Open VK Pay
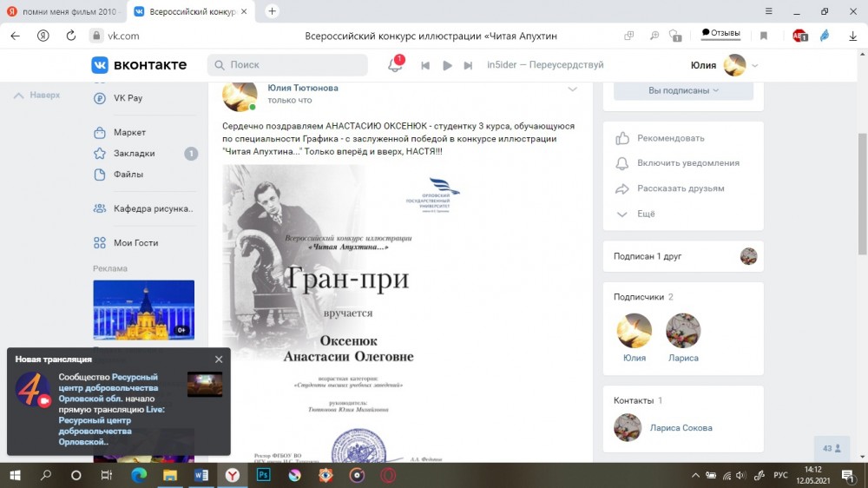This screenshot has width=868, height=488. (128, 98)
